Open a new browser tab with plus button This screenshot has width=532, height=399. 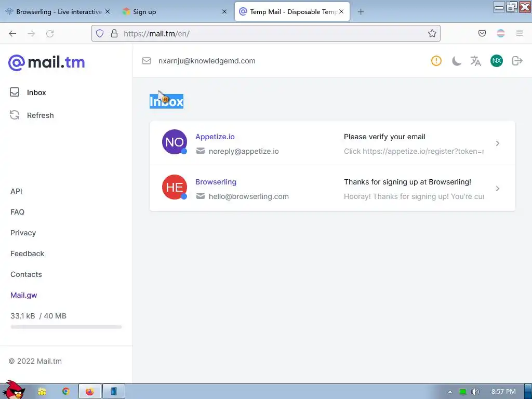(x=361, y=12)
